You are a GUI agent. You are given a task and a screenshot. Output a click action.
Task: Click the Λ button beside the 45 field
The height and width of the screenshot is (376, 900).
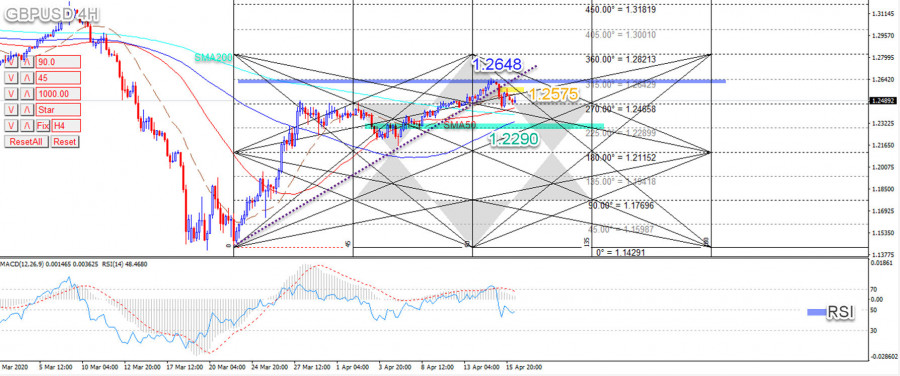[27, 77]
